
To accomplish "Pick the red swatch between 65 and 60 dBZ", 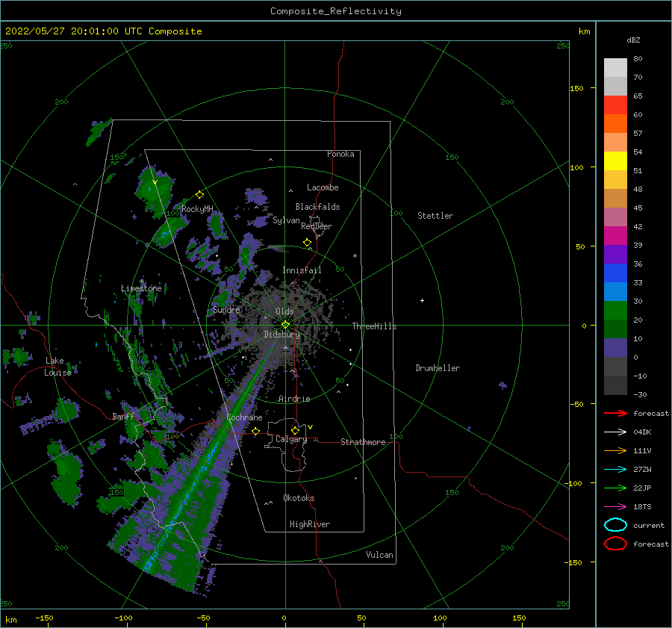I will coord(615,105).
